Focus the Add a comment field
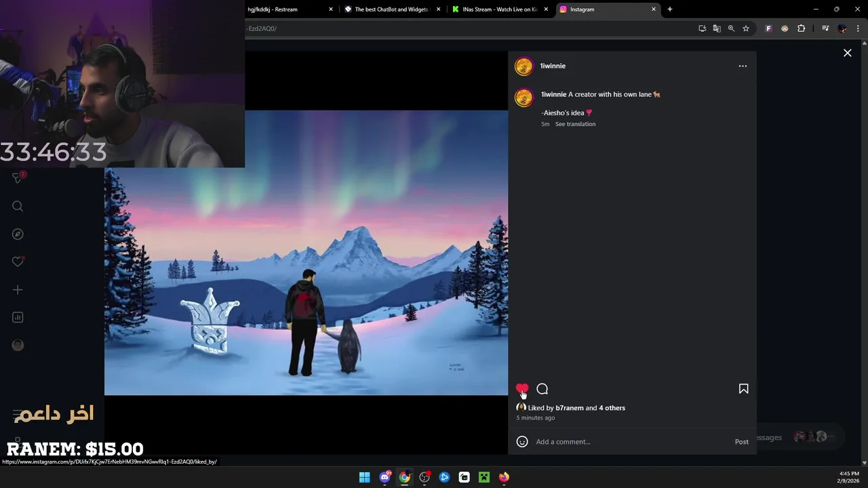868x488 pixels. [631, 442]
